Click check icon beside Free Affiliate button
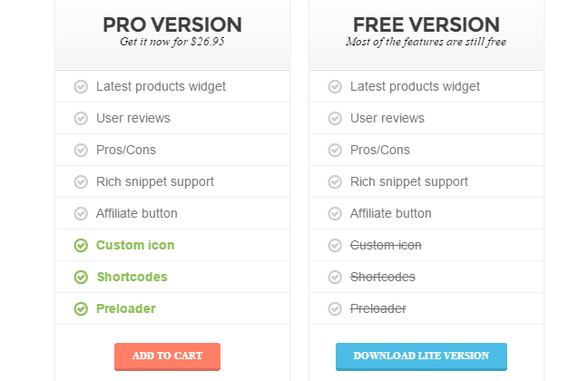Image resolution: width=588 pixels, height=381 pixels. click(x=335, y=214)
